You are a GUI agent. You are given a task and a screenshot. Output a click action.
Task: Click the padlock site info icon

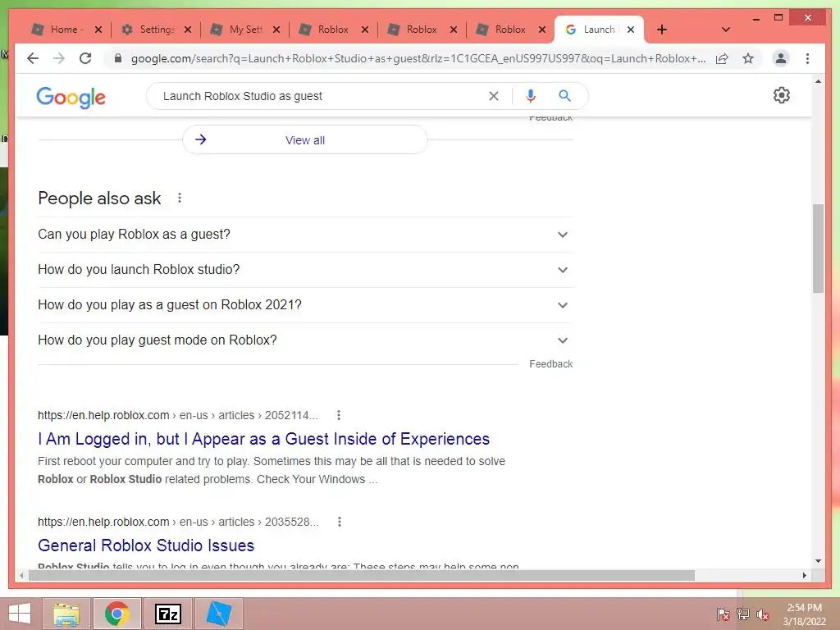point(118,58)
